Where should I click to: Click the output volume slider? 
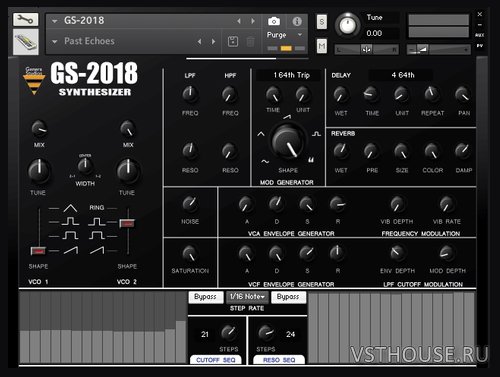[x=438, y=50]
